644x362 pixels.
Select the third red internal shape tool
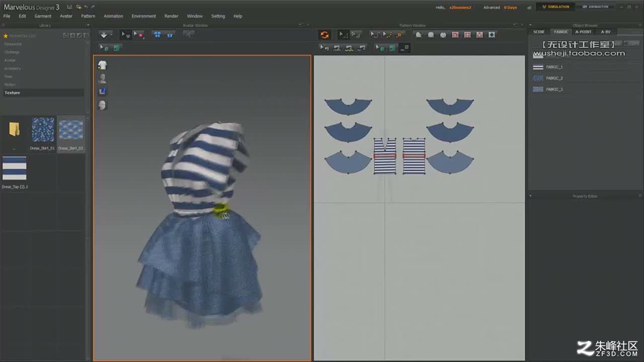[479, 35]
